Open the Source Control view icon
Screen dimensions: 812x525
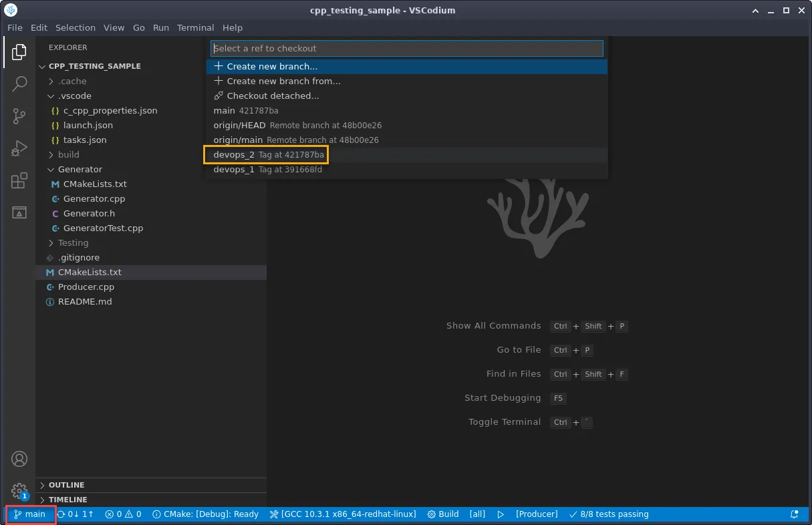pyautogui.click(x=19, y=116)
